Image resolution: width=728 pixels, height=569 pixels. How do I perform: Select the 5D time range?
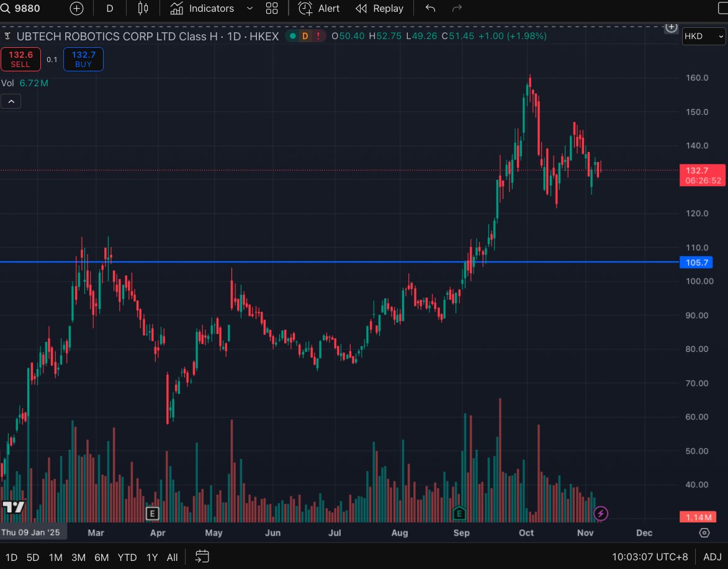[x=33, y=557]
